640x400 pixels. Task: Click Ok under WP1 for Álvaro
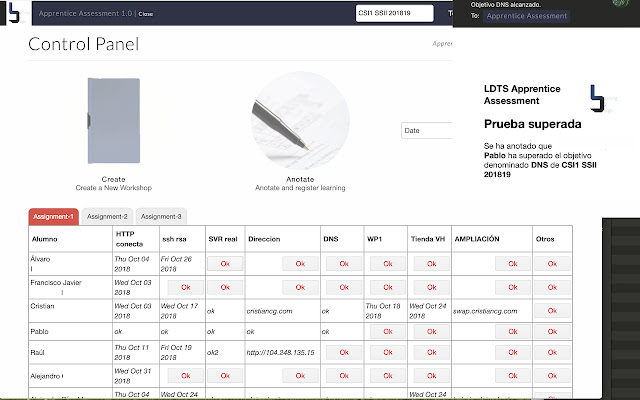388,264
